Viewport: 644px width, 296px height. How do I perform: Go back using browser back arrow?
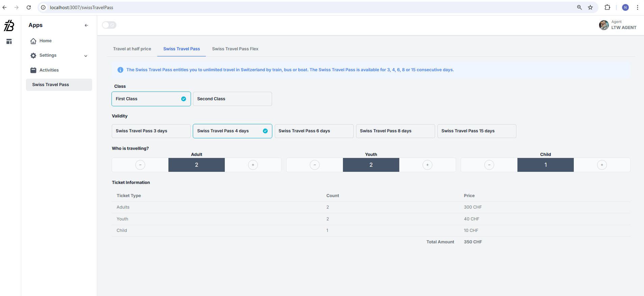click(x=4, y=7)
